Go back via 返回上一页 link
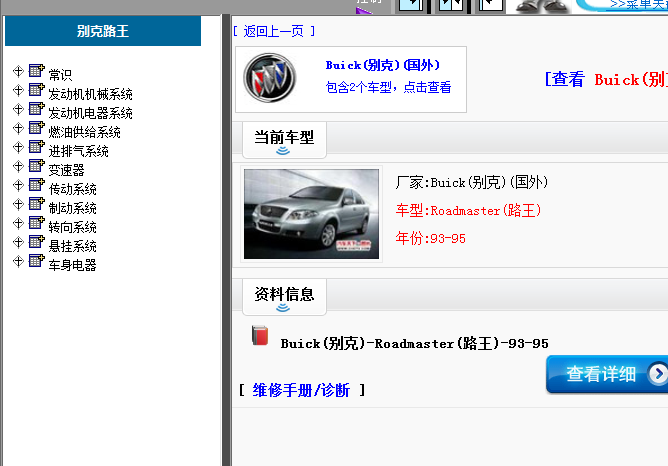 tap(274, 31)
